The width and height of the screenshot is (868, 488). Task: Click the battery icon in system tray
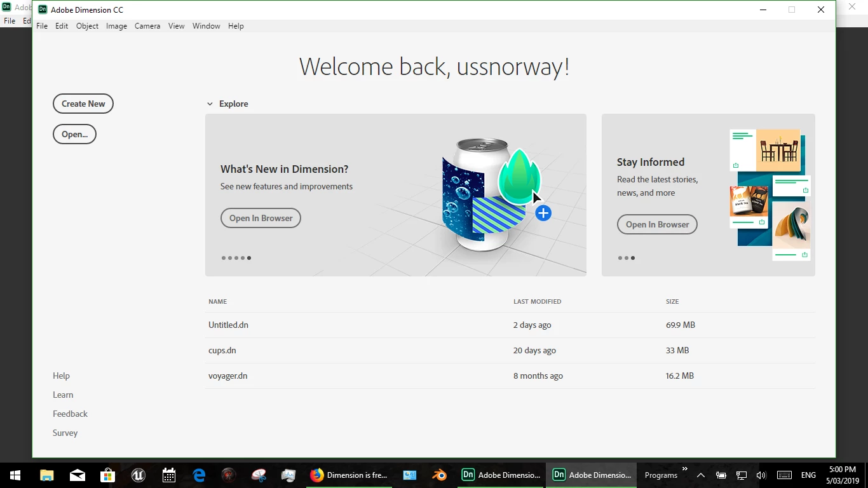point(721,475)
